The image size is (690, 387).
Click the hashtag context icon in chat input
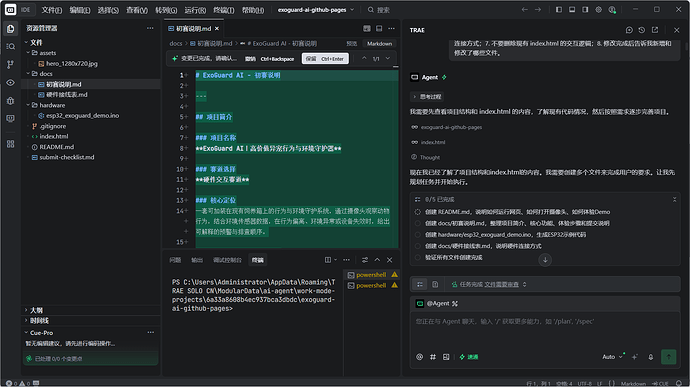[x=433, y=357]
